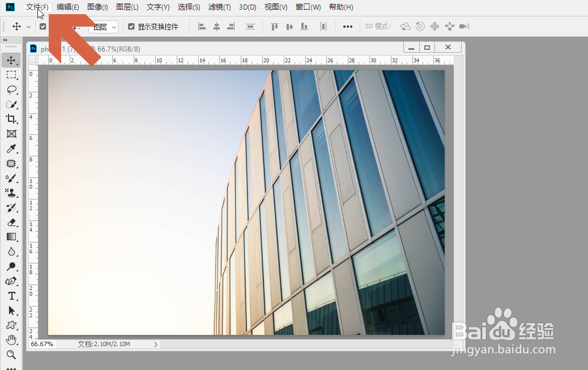Click align vertical centers icon
588x370 pixels.
click(289, 27)
